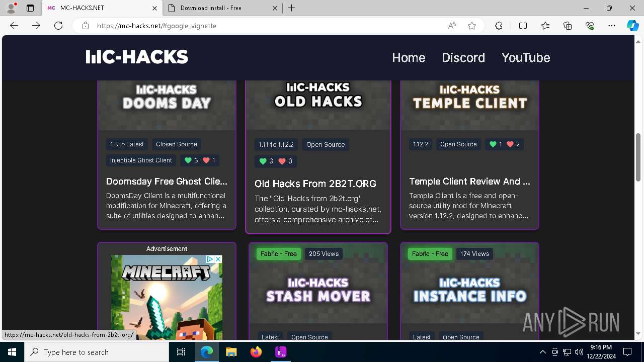Click Fabric - Free badge on Stash Mover

point(279,254)
